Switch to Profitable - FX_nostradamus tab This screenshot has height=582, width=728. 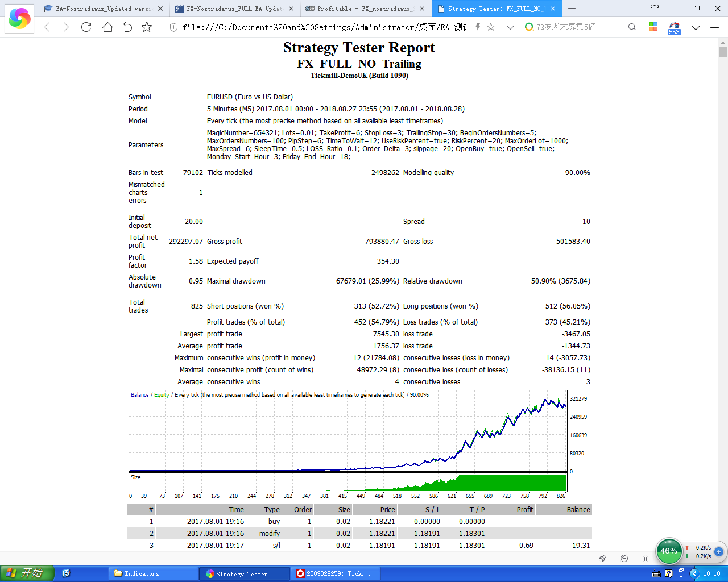[365, 9]
